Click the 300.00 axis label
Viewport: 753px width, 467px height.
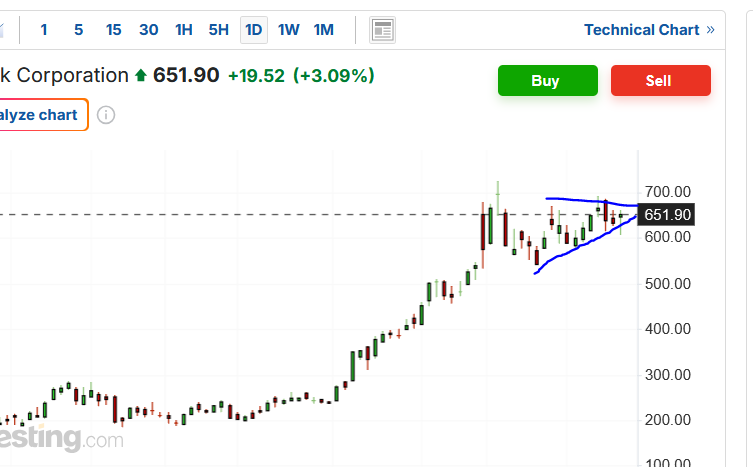point(668,374)
